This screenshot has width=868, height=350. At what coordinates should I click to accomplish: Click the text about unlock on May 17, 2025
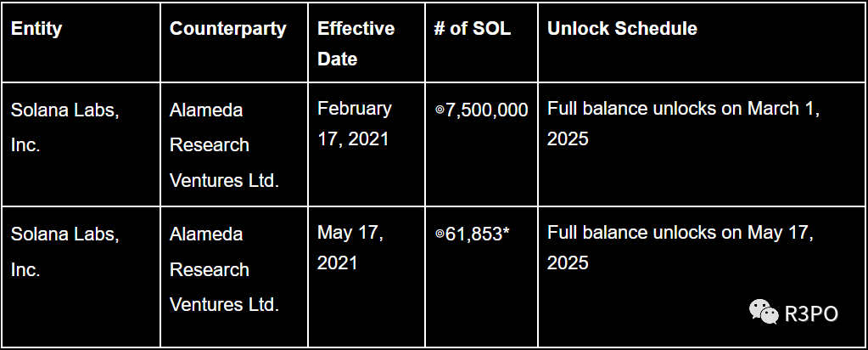(x=680, y=247)
